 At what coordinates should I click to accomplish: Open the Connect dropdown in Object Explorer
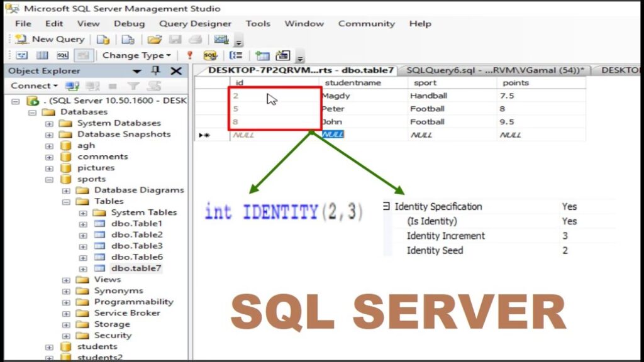coord(34,85)
